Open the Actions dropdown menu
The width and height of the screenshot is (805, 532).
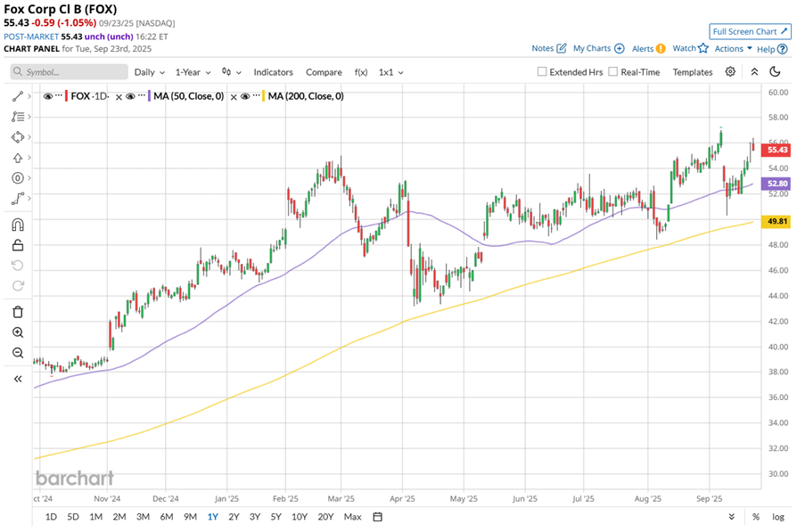pos(733,48)
